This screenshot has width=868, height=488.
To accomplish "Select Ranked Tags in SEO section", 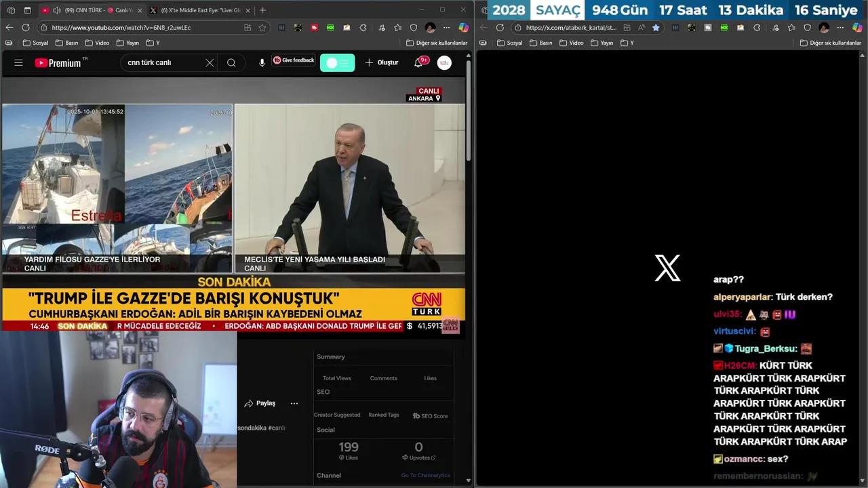I will pyautogui.click(x=384, y=415).
